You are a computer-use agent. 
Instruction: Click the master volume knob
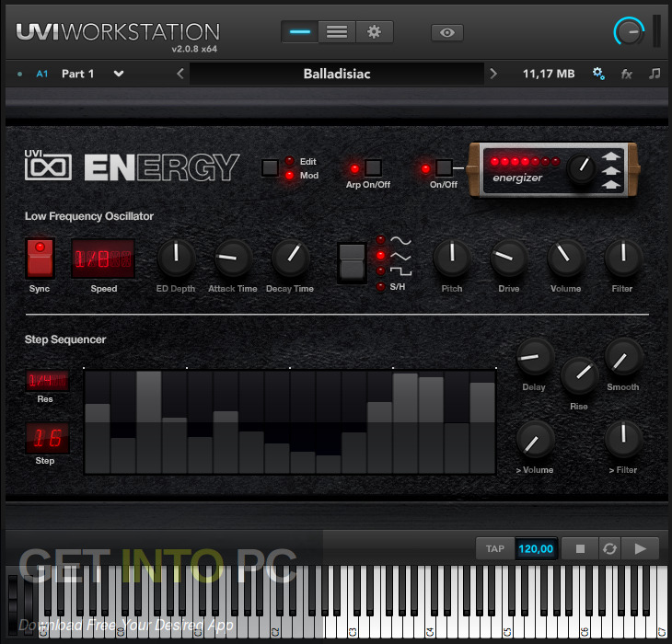pyautogui.click(x=629, y=31)
